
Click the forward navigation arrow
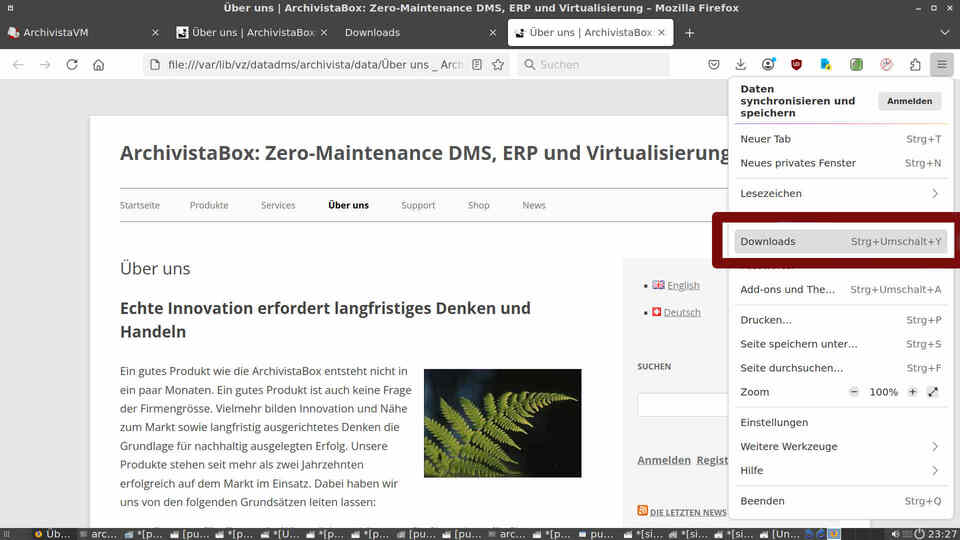[45, 64]
